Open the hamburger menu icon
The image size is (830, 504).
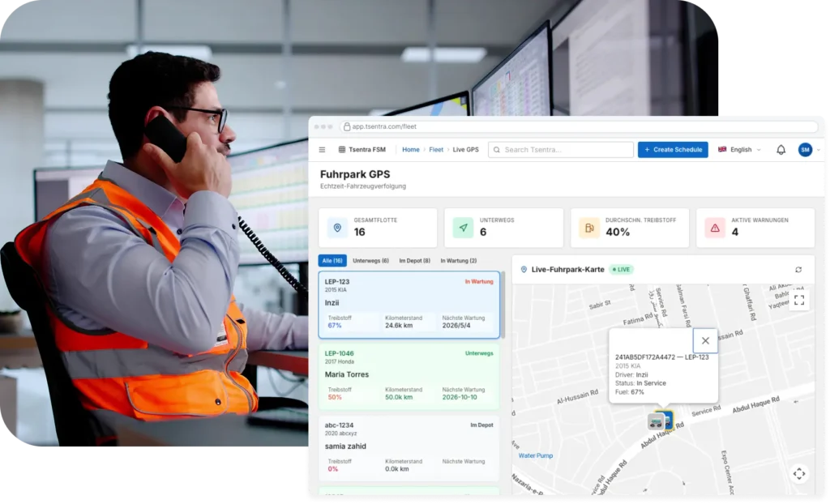tap(322, 150)
